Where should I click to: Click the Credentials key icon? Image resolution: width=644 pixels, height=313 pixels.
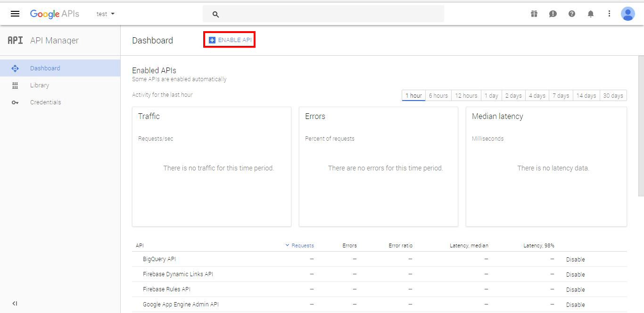[x=15, y=102]
